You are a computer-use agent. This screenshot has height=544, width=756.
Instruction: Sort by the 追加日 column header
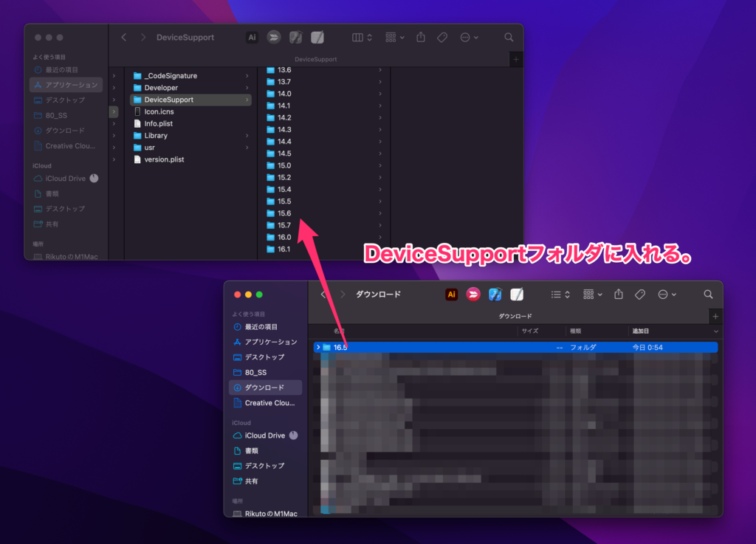click(640, 331)
